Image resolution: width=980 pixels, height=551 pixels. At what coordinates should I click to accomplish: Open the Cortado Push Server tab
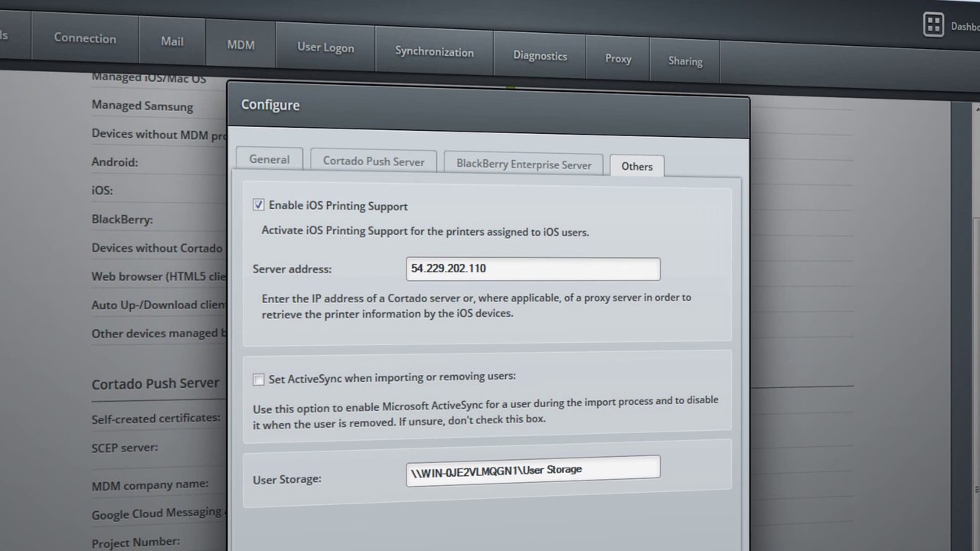pyautogui.click(x=374, y=161)
